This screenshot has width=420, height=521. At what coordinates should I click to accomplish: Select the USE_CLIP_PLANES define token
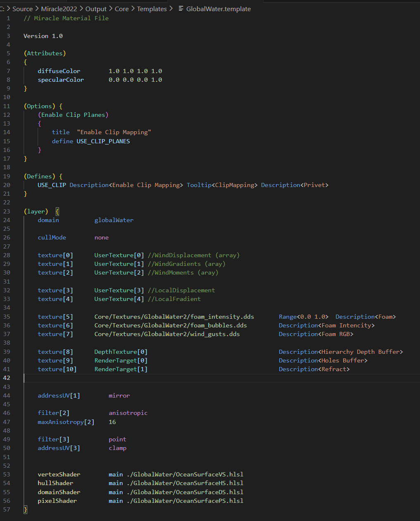(103, 141)
